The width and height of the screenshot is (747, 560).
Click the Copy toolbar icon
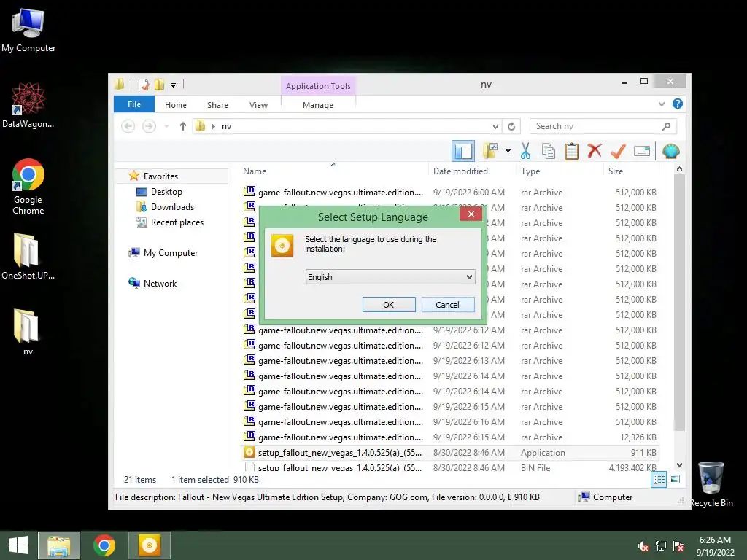(549, 152)
